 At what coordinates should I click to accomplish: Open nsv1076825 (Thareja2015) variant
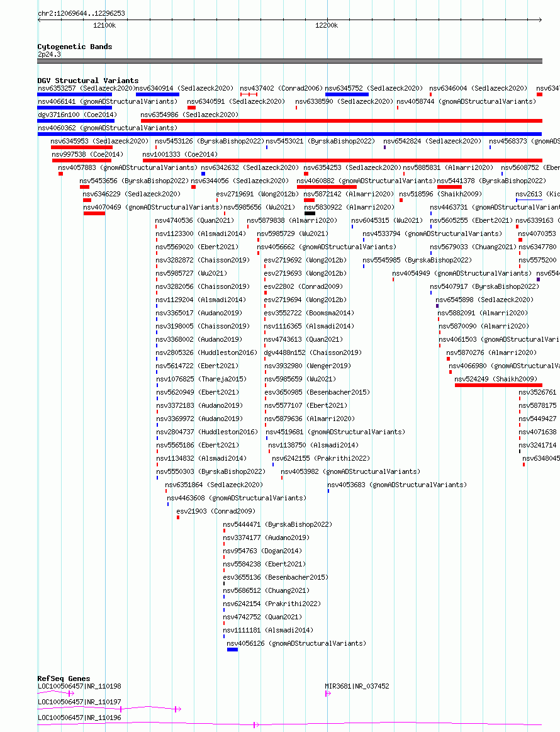tap(201, 379)
